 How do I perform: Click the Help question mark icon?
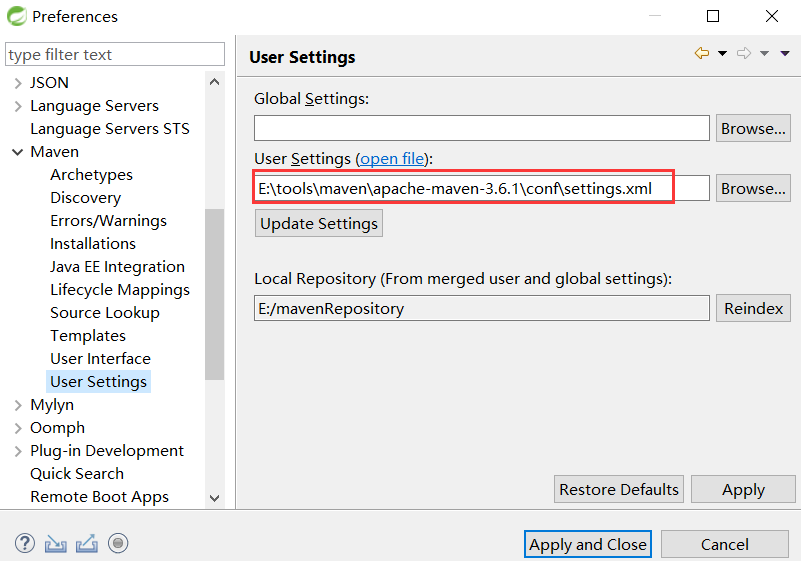coord(25,543)
